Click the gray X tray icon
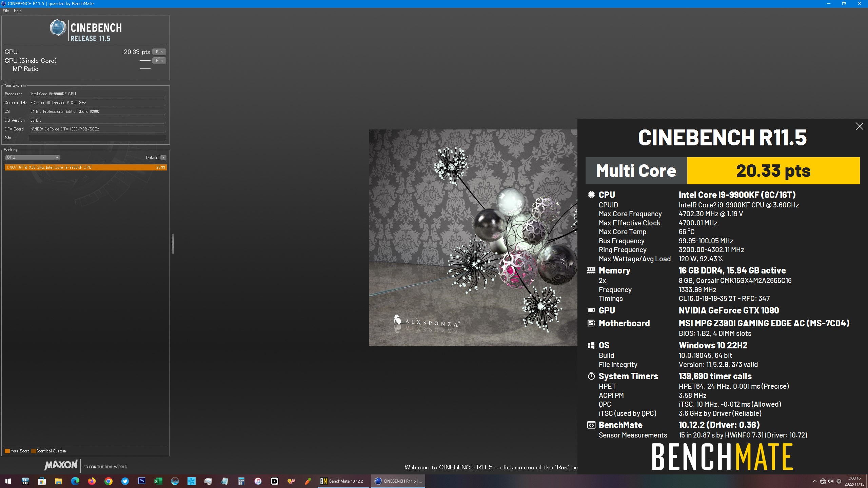 coord(839,481)
